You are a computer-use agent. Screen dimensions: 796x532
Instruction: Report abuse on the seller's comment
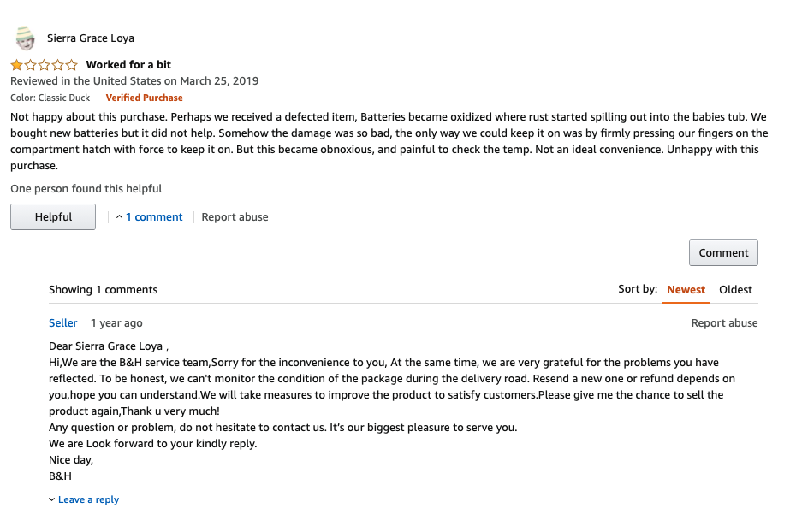(x=724, y=323)
